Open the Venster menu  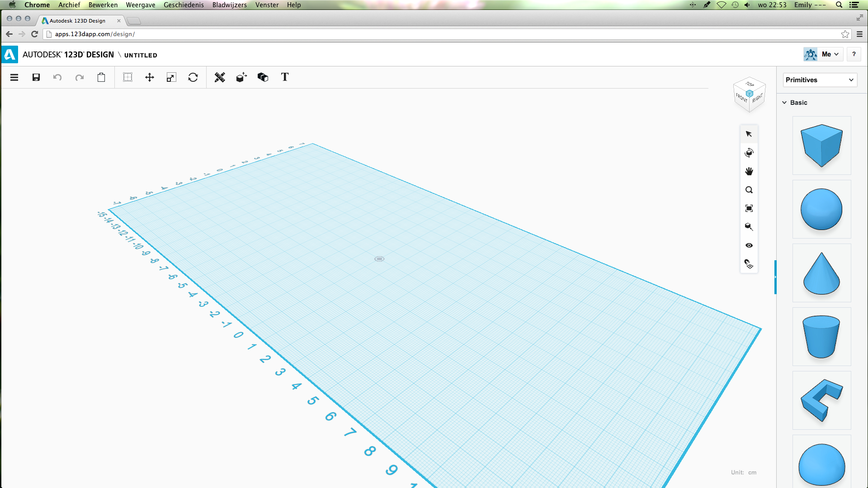click(x=267, y=5)
